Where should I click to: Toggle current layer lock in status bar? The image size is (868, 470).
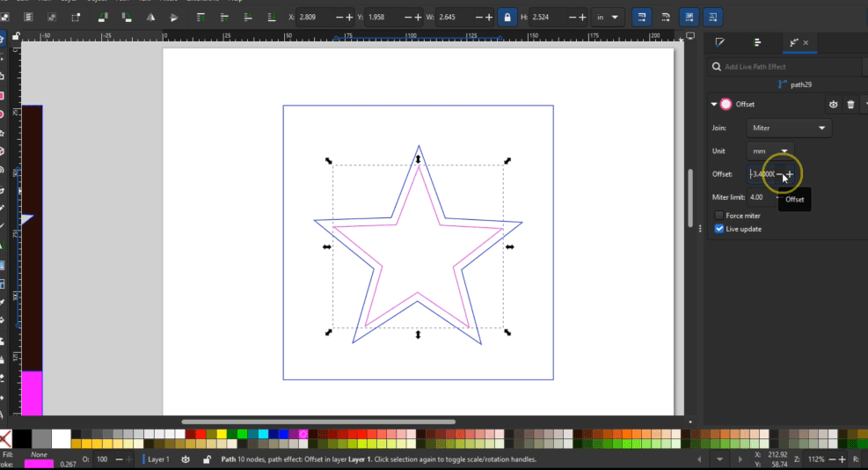(207, 459)
